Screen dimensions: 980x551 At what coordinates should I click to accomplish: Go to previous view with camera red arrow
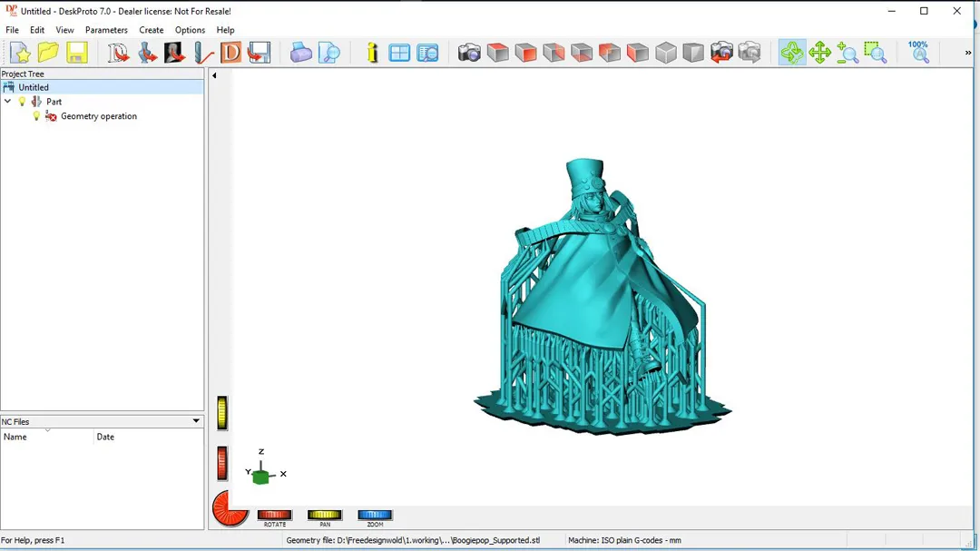(721, 53)
